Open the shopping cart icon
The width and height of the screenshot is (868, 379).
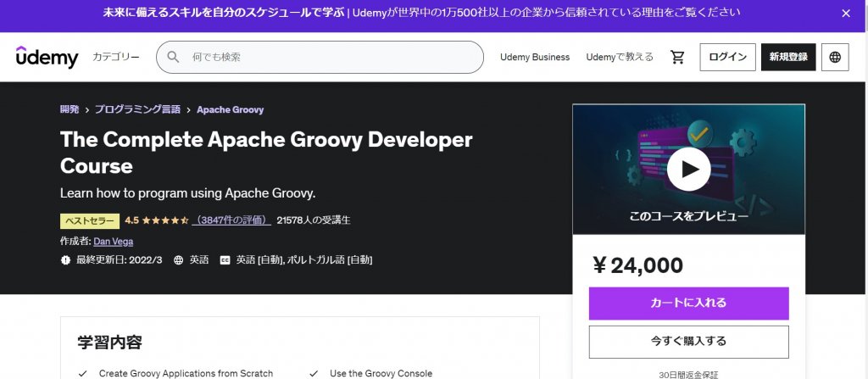pyautogui.click(x=677, y=57)
